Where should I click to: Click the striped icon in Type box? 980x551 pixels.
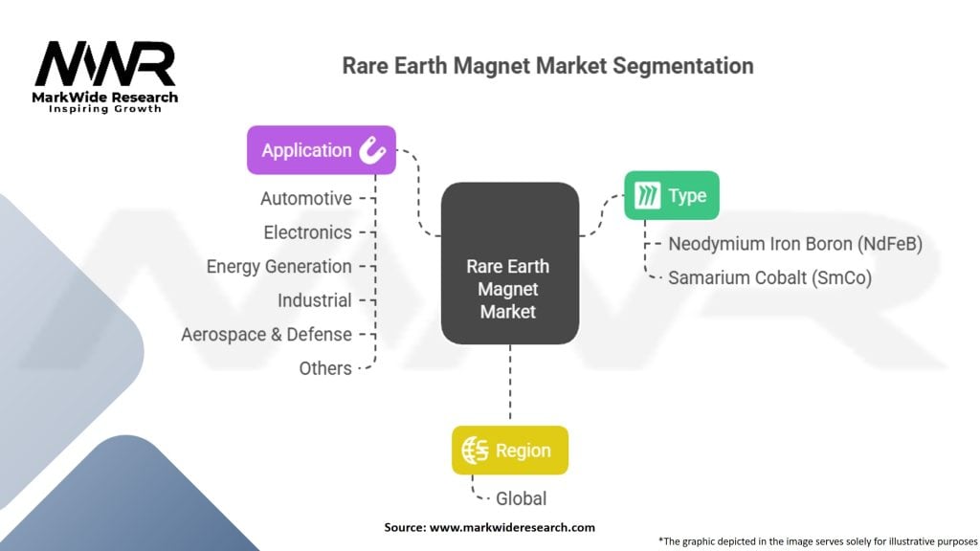pos(649,196)
